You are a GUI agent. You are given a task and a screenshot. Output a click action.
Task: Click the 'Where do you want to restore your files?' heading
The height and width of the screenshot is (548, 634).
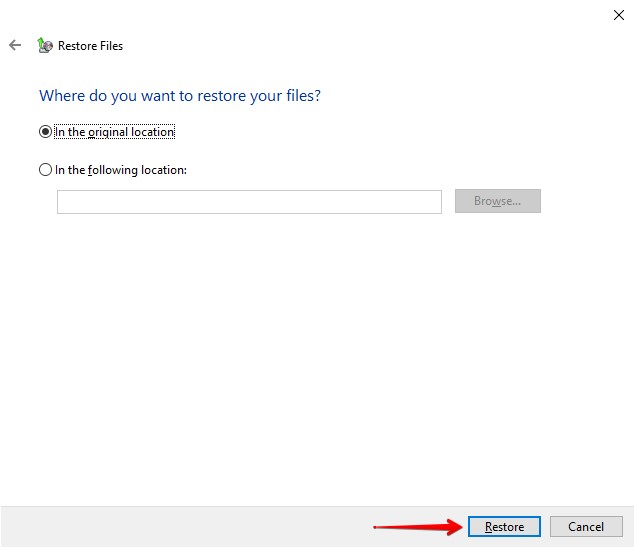[180, 96]
